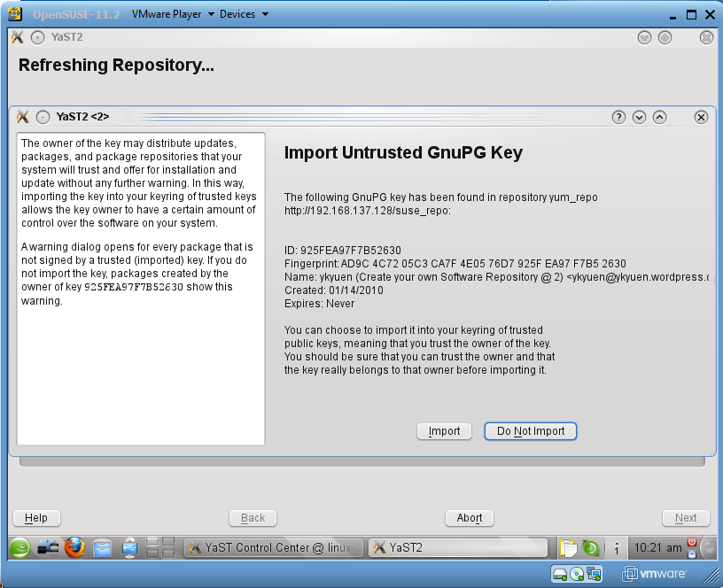Viewport: 723px width, 588px height.
Task: Click the VMware network adapter status icon
Action: pyautogui.click(x=594, y=574)
